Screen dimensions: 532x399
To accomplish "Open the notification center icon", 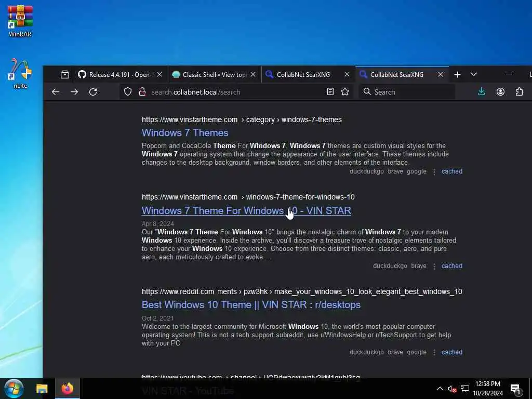I will (515, 389).
